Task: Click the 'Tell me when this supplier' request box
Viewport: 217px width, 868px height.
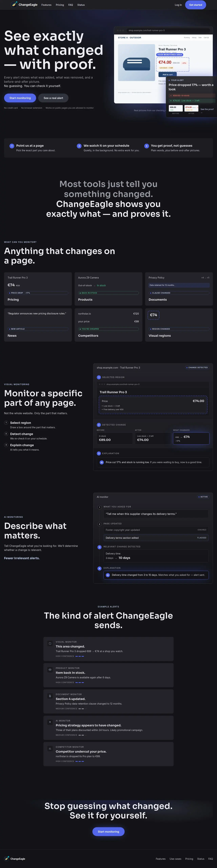Action: (156, 514)
